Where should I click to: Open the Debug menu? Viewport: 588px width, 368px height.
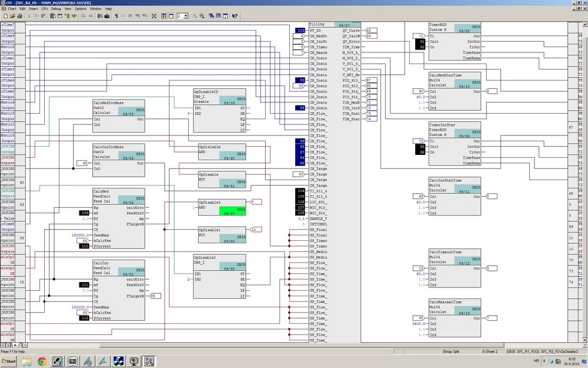56,9
